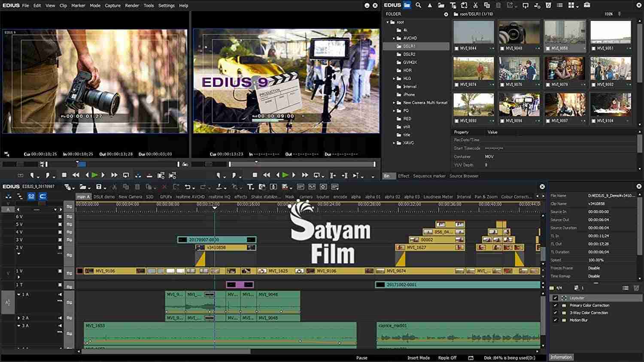Select the search icon in the bin toolbar
The height and width of the screenshot is (362, 644).
click(418, 6)
